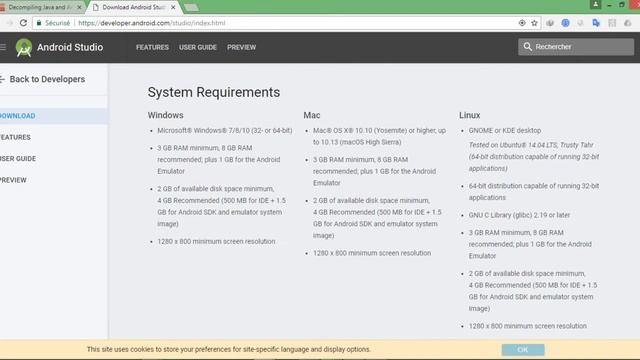Click the cookie notice message text
Screen dimensions: 640x360
pos(229,349)
